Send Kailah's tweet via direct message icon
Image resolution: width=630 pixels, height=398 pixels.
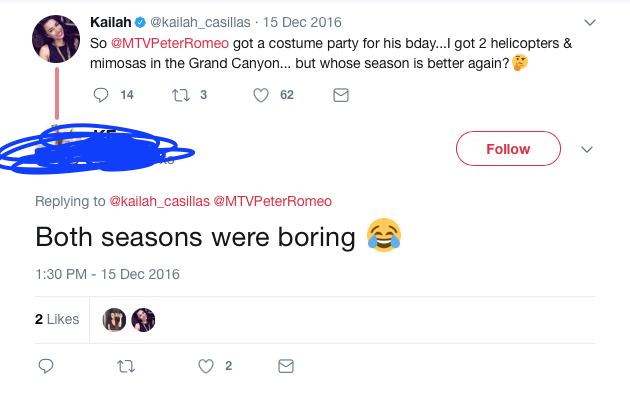pos(341,95)
